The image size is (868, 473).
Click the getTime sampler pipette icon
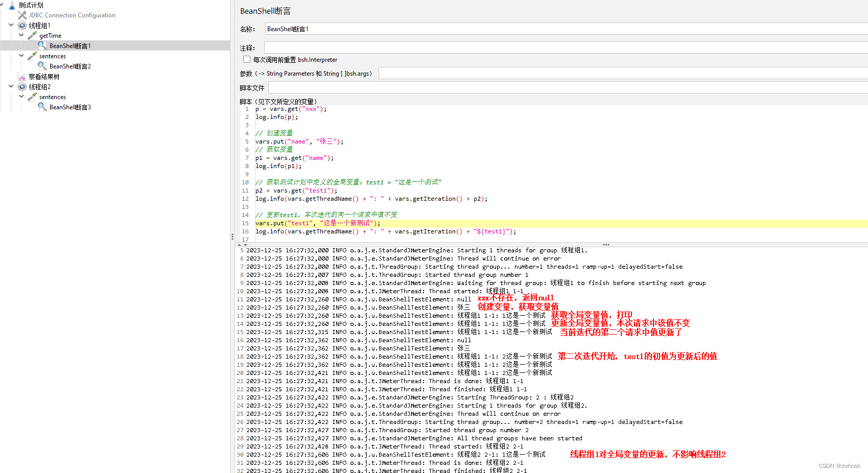32,36
